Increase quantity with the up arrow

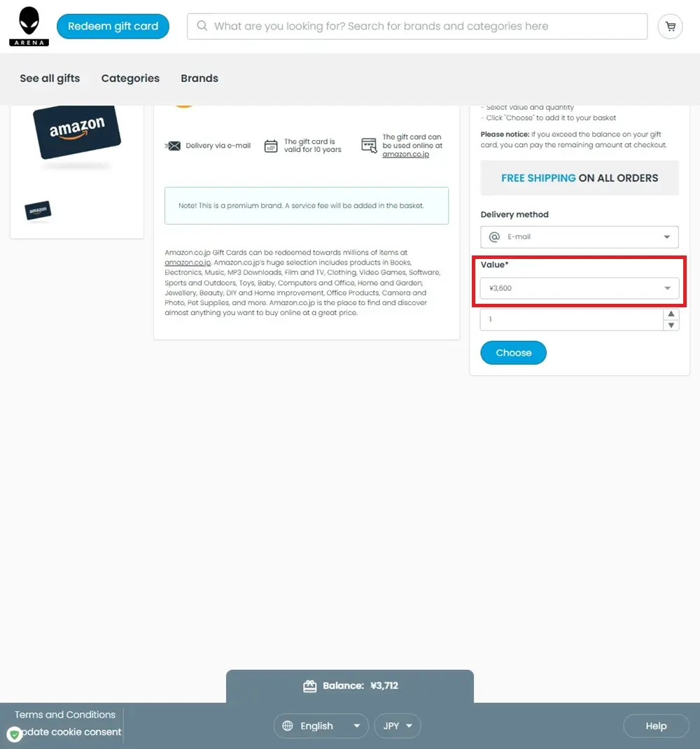click(671, 314)
